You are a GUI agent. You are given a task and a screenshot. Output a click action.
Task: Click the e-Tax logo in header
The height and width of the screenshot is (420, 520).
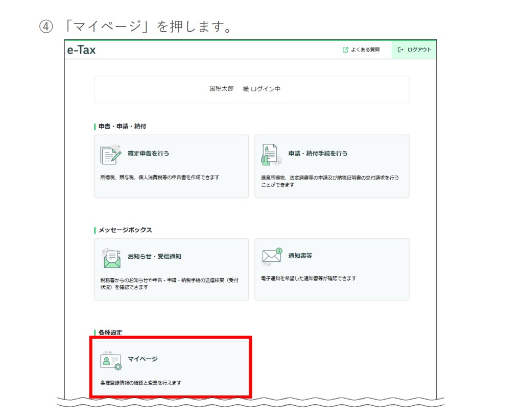(x=81, y=50)
